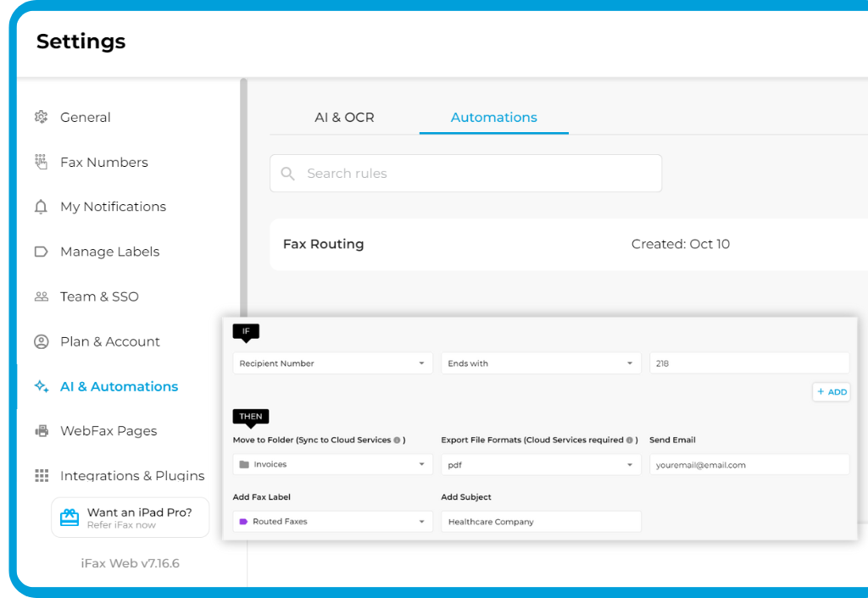Open Fax Numbers settings

[x=104, y=162]
